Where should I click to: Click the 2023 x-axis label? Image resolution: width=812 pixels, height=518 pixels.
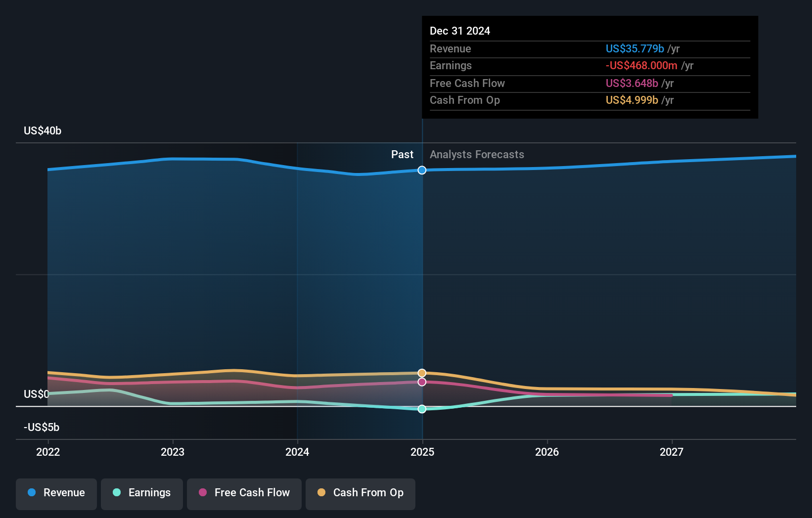click(173, 452)
